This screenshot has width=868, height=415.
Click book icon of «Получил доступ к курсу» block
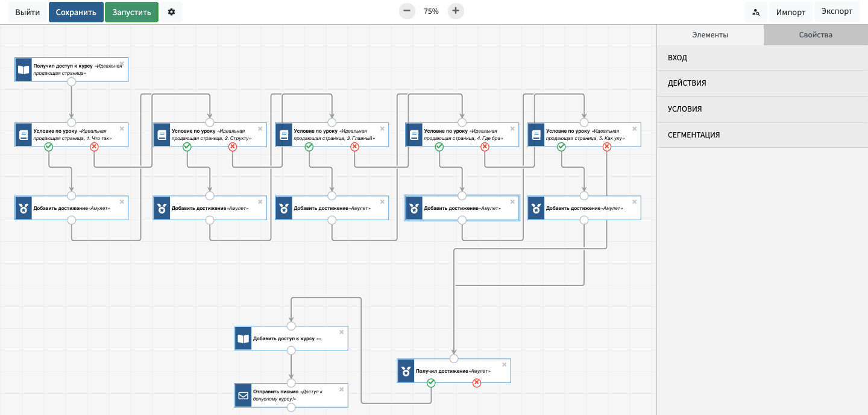pyautogui.click(x=24, y=69)
